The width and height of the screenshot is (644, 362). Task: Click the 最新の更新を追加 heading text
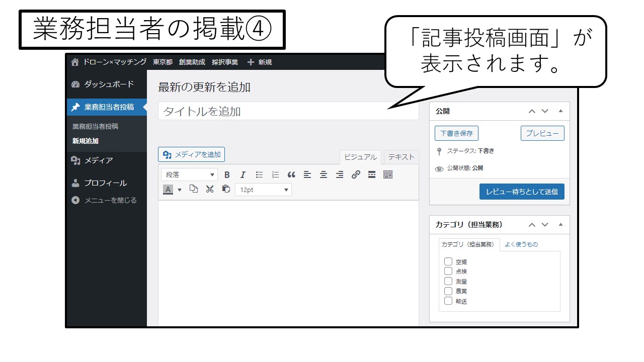tap(204, 87)
